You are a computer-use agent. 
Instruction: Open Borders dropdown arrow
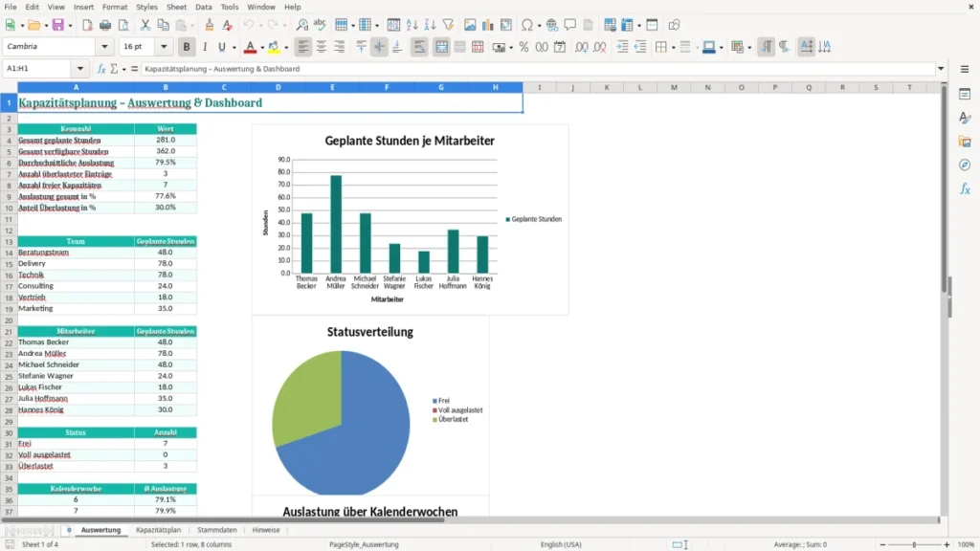[673, 48]
